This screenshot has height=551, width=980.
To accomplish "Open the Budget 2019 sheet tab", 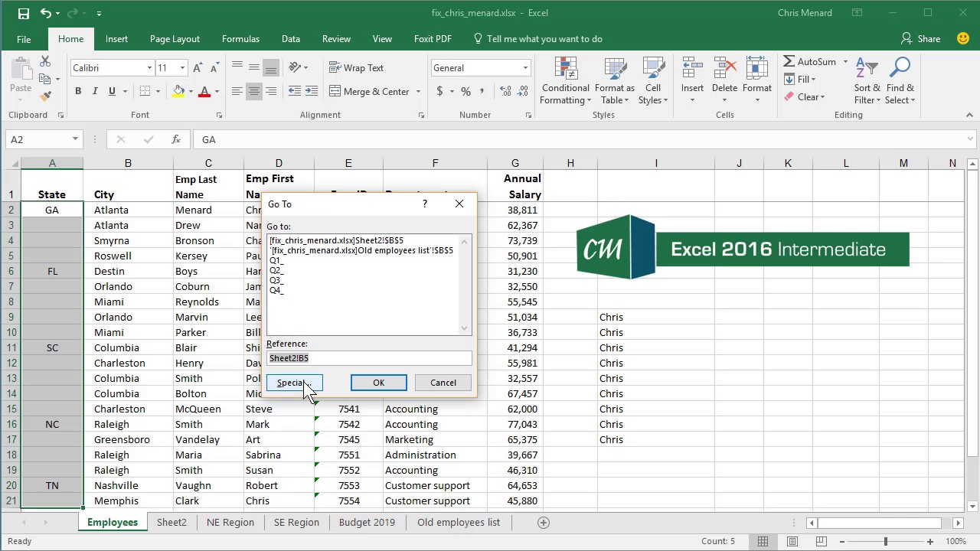I will click(367, 522).
